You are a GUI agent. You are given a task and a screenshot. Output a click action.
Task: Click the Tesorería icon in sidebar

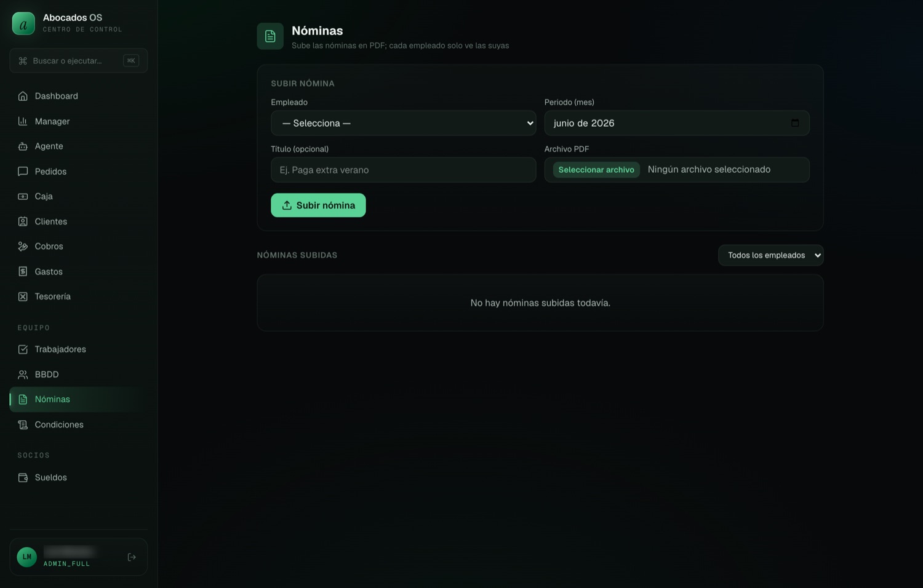[23, 296]
